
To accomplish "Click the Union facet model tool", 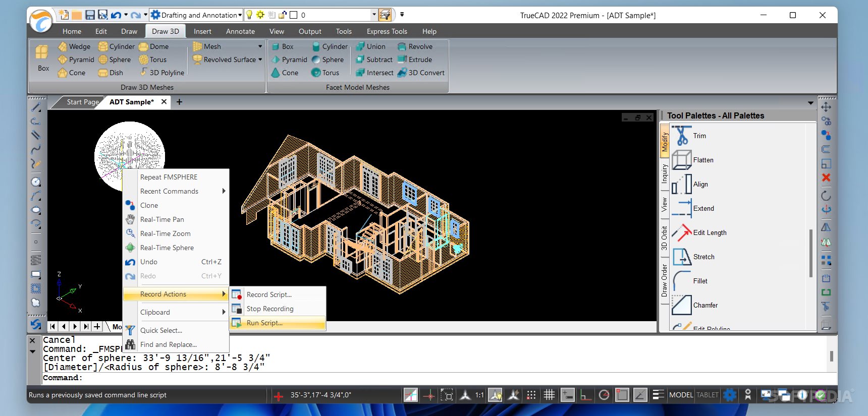I will (370, 46).
